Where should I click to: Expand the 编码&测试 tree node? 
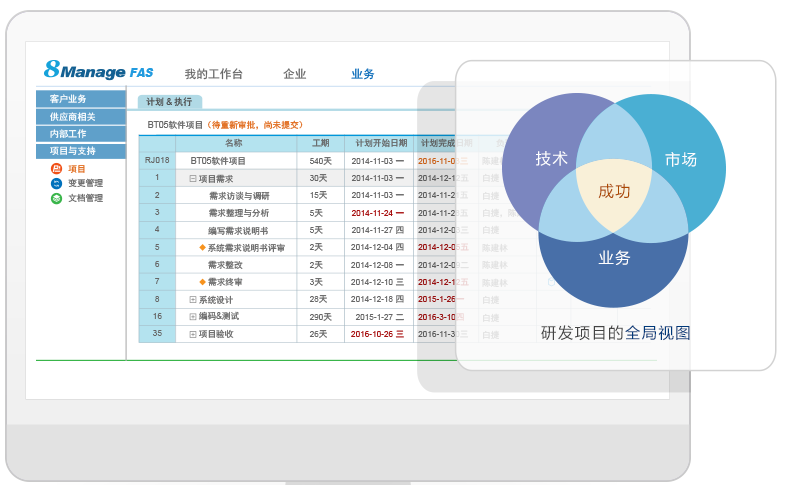pyautogui.click(x=193, y=316)
